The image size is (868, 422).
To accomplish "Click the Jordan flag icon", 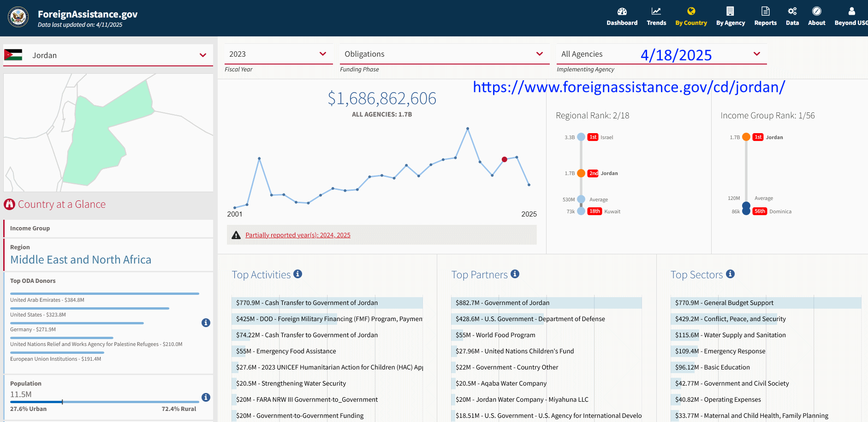I will (x=13, y=55).
